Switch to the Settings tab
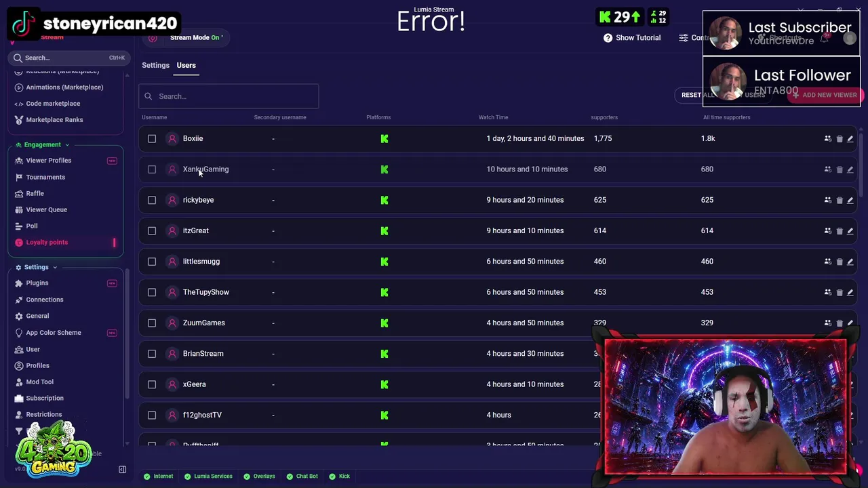Viewport: 868px width, 488px height. point(155,65)
